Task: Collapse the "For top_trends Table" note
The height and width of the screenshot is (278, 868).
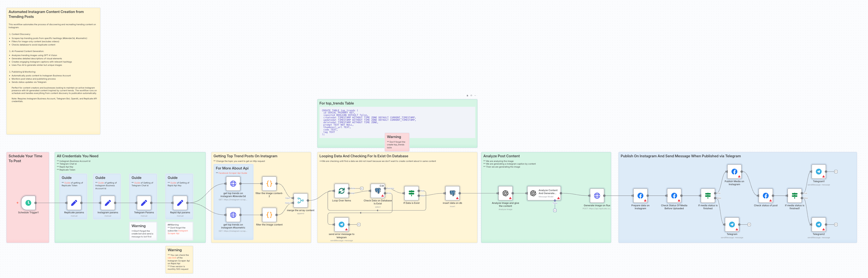Action: pos(475,96)
